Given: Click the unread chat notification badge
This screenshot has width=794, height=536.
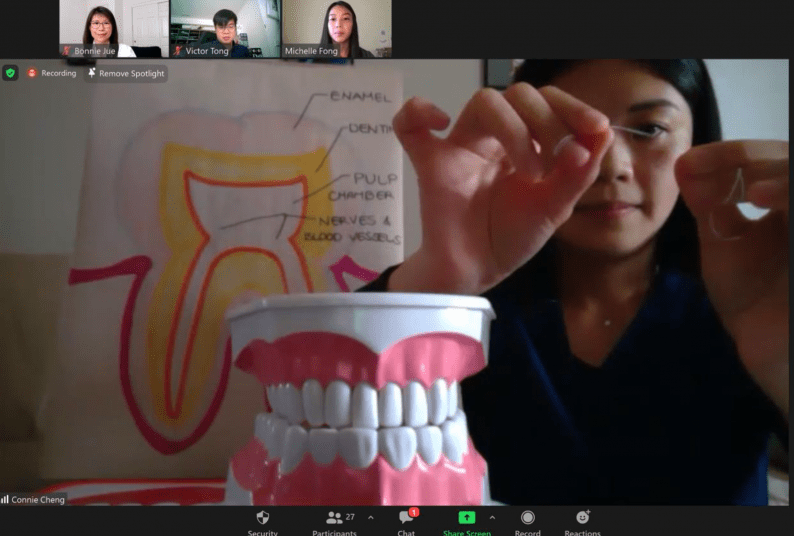Looking at the screenshot, I should coord(414,512).
